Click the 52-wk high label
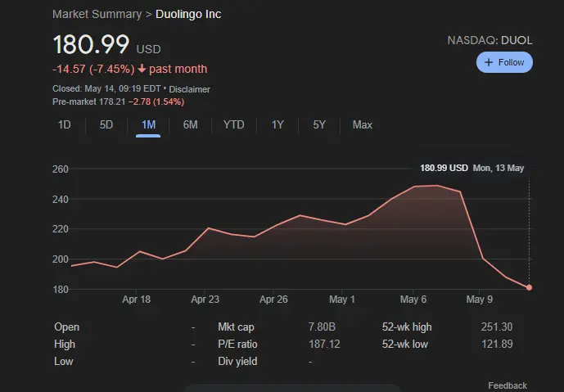The height and width of the screenshot is (392, 564). point(407,327)
